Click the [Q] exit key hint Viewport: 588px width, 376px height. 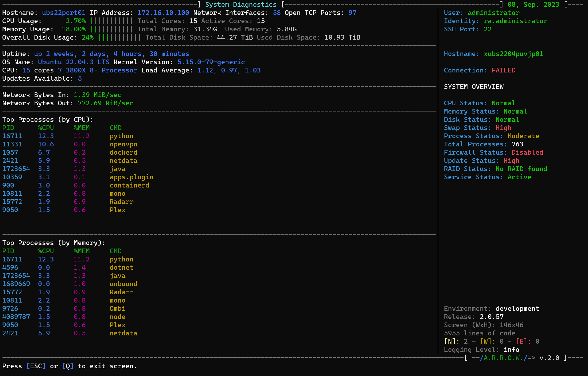(x=68, y=366)
